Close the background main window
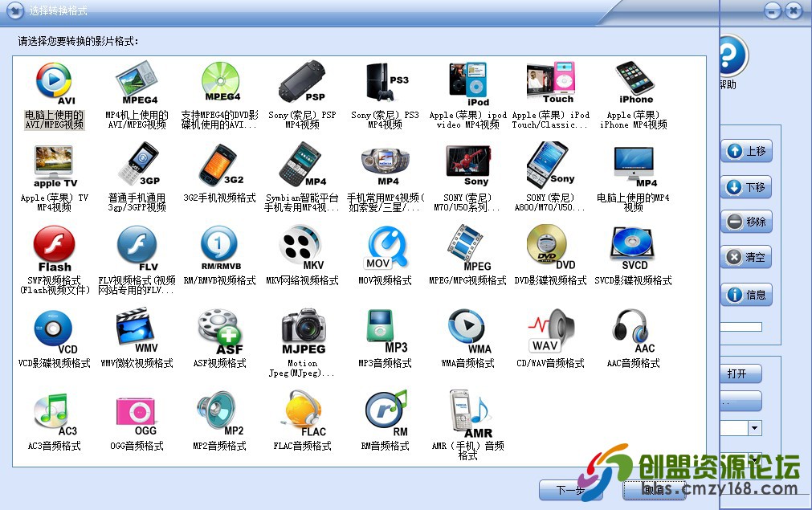The width and height of the screenshot is (812, 510). tap(794, 10)
